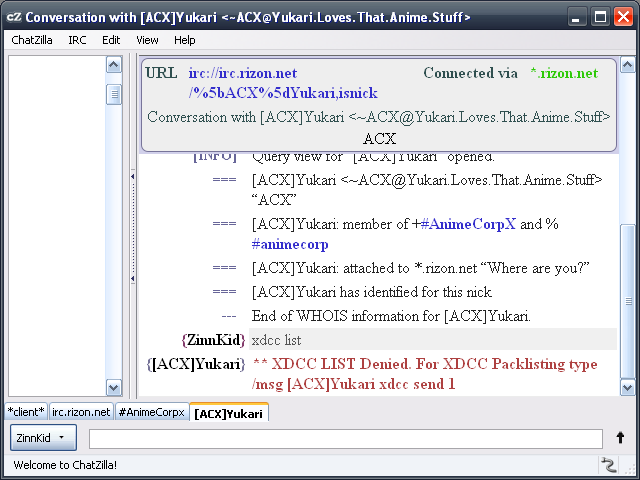
Task: Switch to the *client* tab
Action: click(25, 412)
